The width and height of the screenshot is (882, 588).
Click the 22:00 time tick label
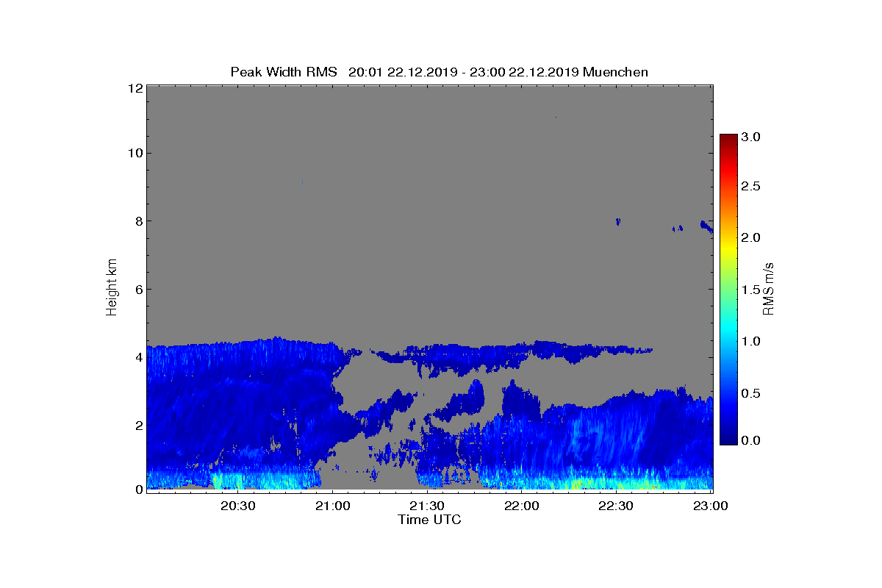tap(521, 506)
